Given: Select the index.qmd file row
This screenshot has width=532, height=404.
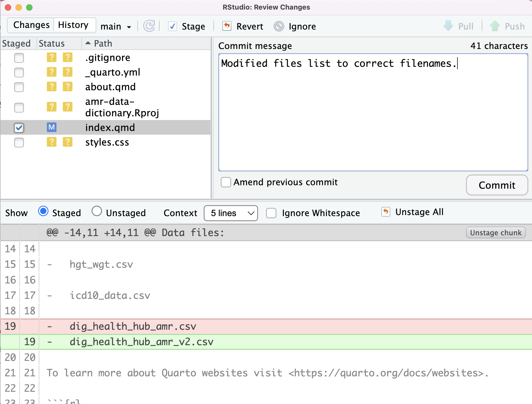Looking at the screenshot, I should click(105, 127).
